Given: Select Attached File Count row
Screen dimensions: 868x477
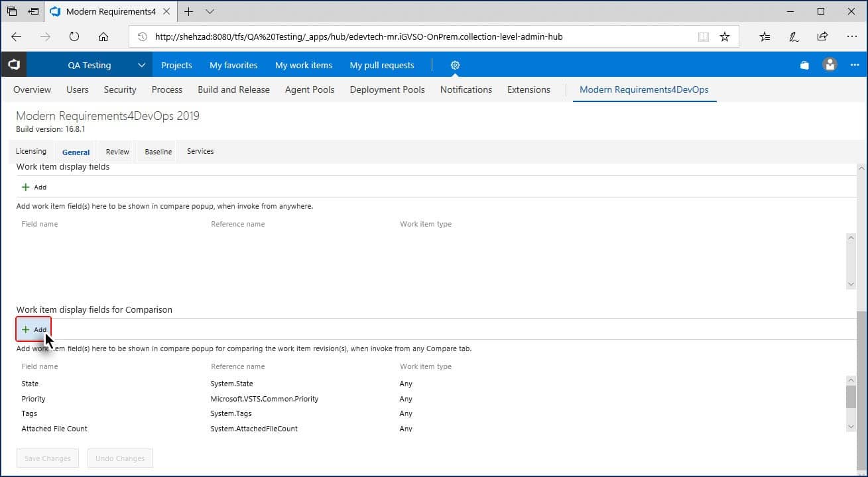Looking at the screenshot, I should tap(430, 429).
